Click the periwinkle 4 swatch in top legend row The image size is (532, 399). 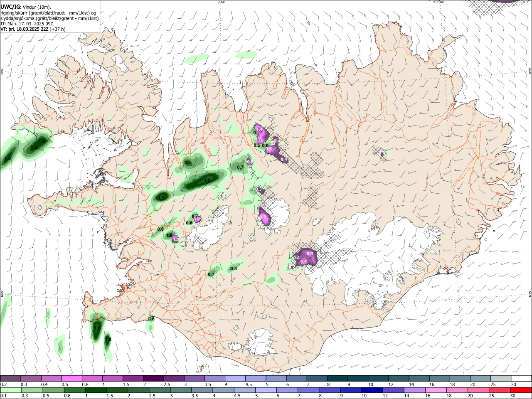(235, 378)
